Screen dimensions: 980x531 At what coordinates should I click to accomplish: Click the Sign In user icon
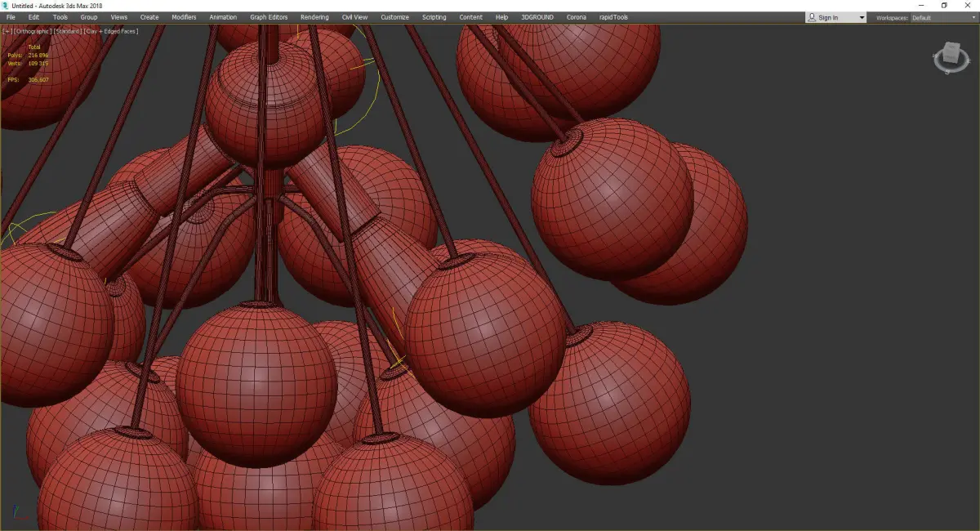812,17
